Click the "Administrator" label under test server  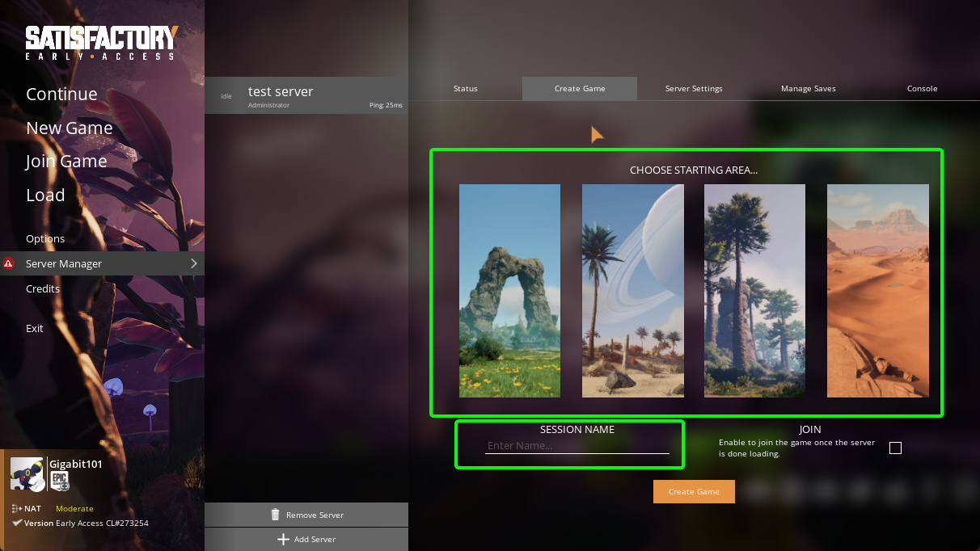coord(268,105)
